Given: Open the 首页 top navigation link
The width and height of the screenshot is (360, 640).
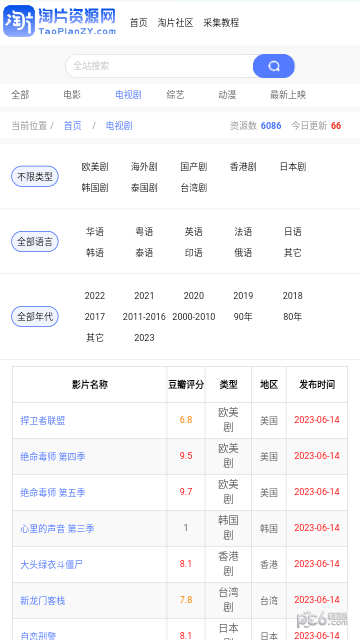Looking at the screenshot, I should click(x=139, y=23).
